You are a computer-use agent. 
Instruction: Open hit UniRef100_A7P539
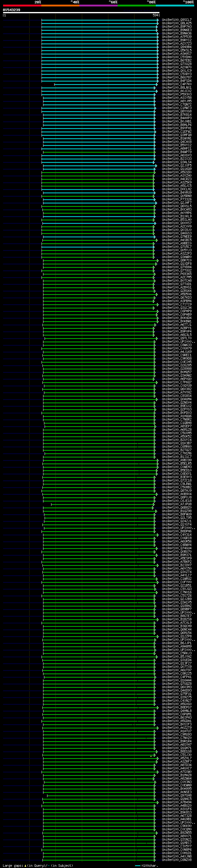(177, 37)
